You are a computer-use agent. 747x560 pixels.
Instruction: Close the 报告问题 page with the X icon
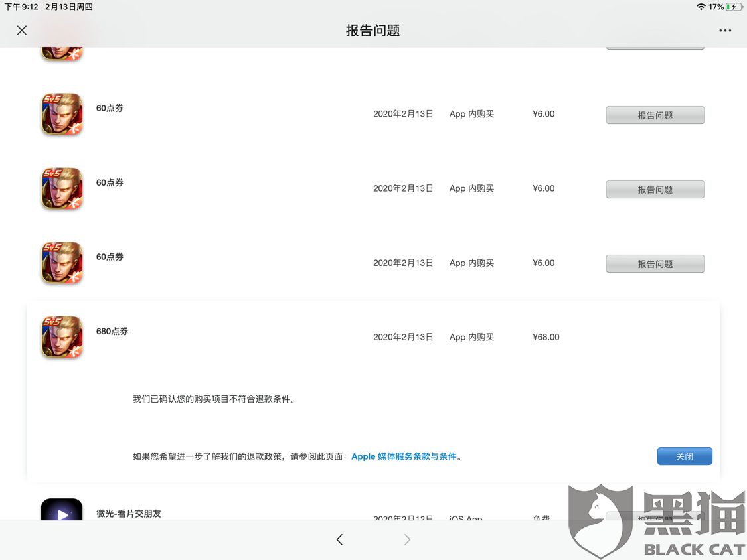(x=21, y=31)
